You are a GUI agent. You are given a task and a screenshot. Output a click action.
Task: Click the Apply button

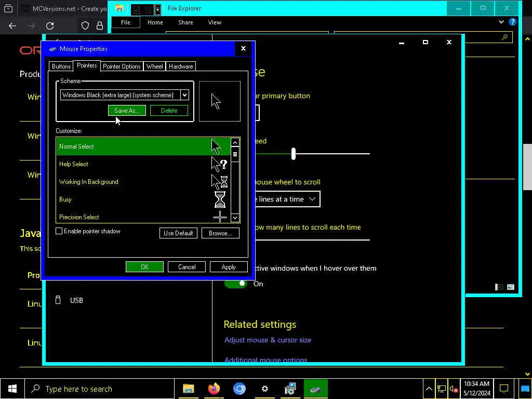[x=229, y=267]
